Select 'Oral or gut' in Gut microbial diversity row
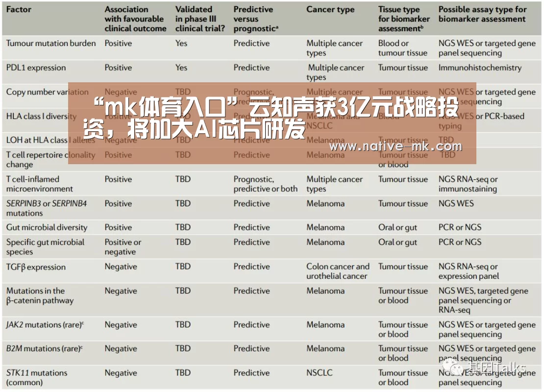 (x=397, y=227)
